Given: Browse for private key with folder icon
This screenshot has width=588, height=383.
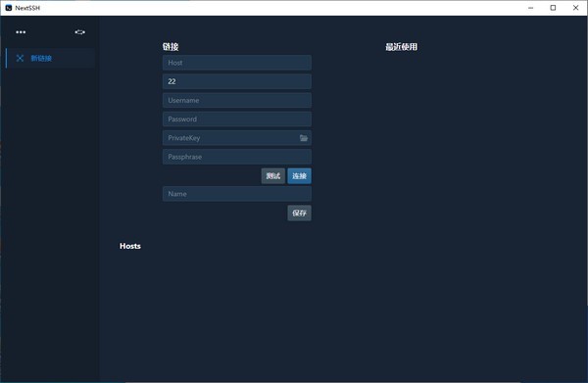Looking at the screenshot, I should pyautogui.click(x=304, y=138).
